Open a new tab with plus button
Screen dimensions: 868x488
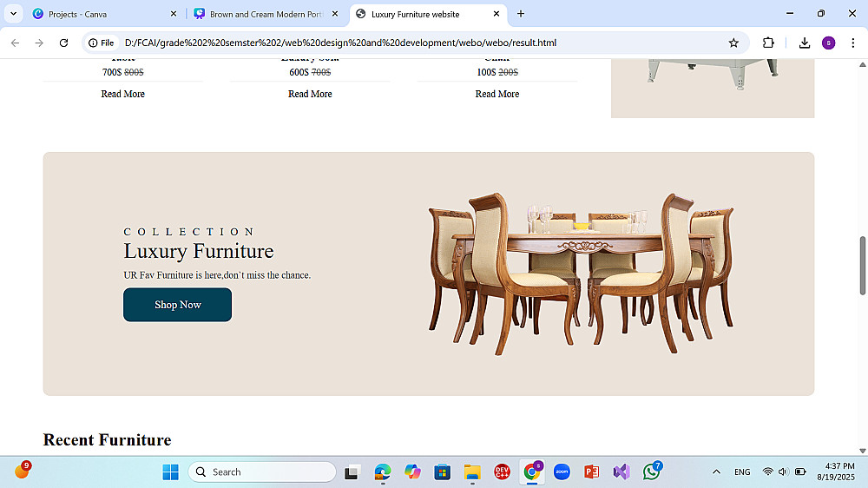[x=520, y=14]
